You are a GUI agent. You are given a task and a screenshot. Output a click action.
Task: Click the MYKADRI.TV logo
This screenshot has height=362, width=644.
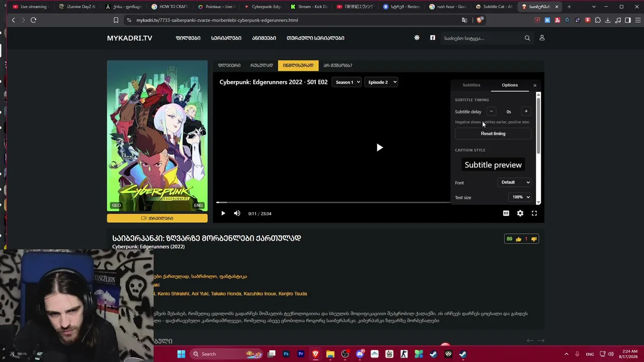coord(129,38)
